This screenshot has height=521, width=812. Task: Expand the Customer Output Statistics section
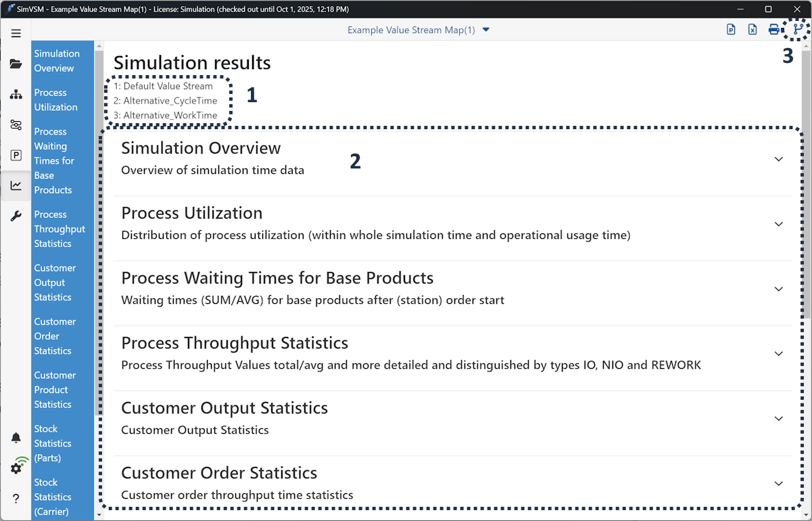tap(778, 419)
